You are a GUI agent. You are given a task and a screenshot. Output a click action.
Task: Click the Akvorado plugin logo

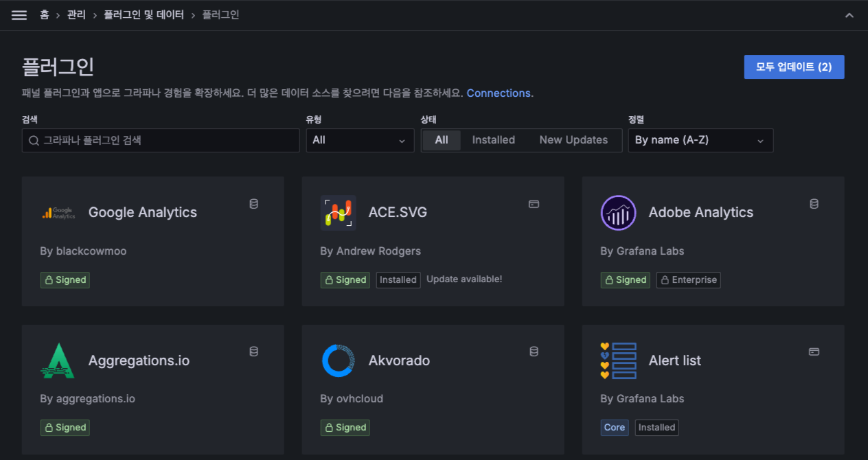tap(339, 360)
